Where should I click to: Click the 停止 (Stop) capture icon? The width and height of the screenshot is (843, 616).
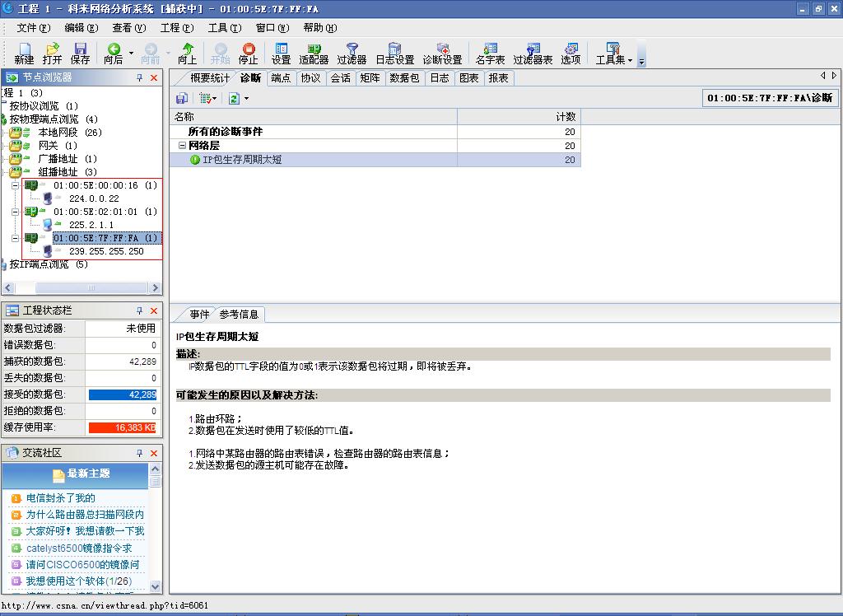[248, 54]
